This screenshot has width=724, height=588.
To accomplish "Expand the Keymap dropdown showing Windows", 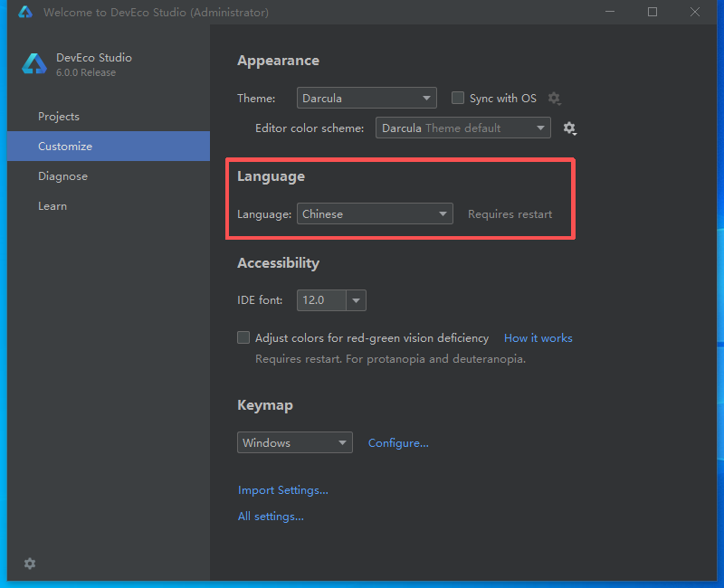I will point(295,443).
